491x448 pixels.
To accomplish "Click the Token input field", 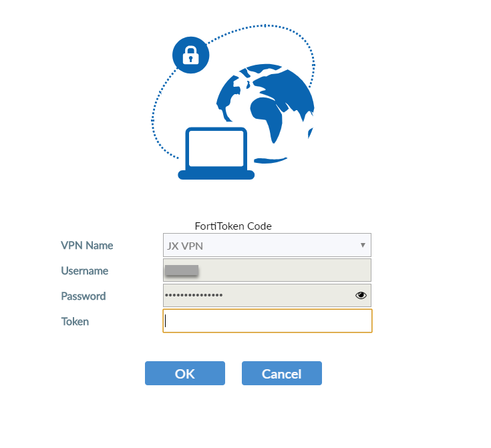I will pos(267,321).
